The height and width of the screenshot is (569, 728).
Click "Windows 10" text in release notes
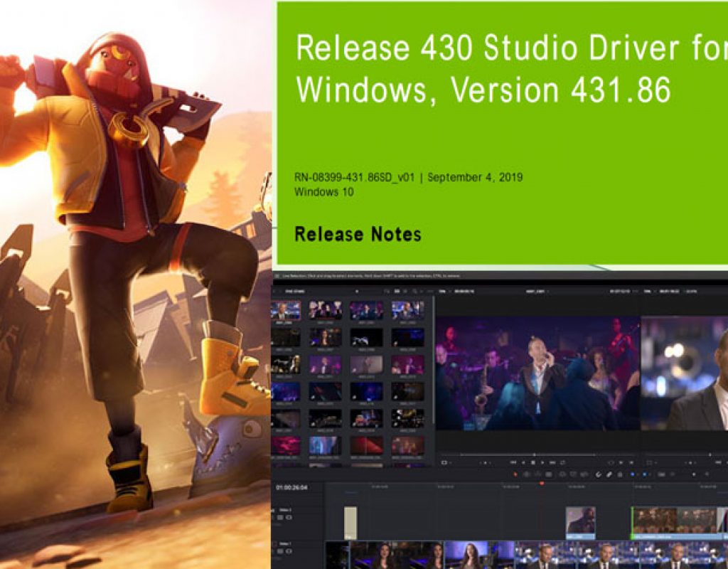point(324,192)
